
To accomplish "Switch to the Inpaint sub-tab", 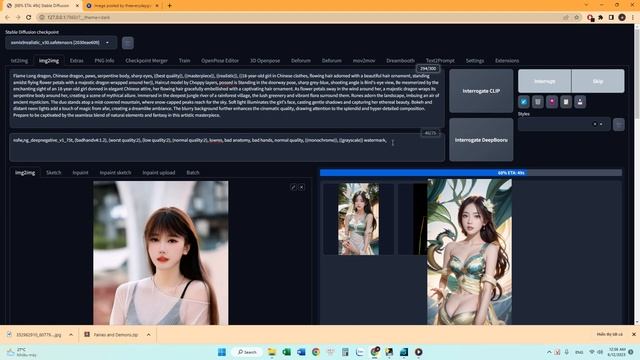I will pyautogui.click(x=80, y=172).
